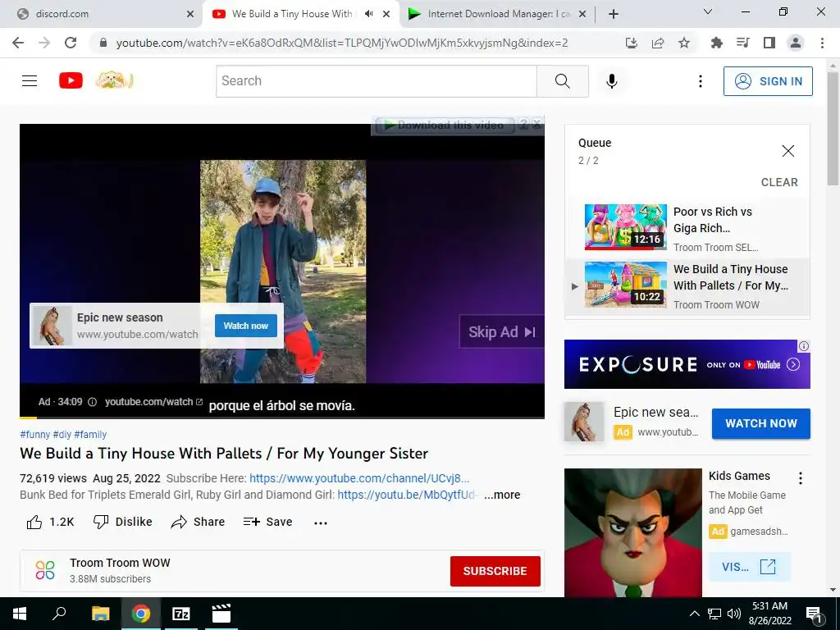Open the YouTube hamburger guide menu
Image resolution: width=840 pixels, height=630 pixels.
[30, 81]
